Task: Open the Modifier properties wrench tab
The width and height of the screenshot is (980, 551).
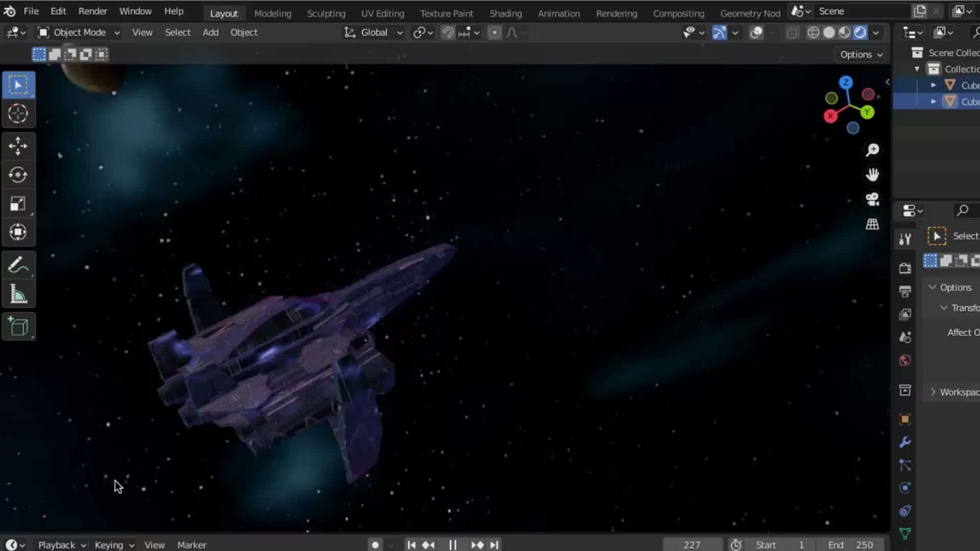Action: pos(905,442)
